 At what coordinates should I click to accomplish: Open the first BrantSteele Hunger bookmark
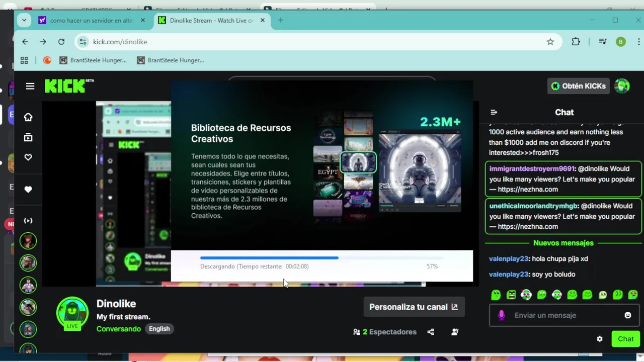[93, 60]
